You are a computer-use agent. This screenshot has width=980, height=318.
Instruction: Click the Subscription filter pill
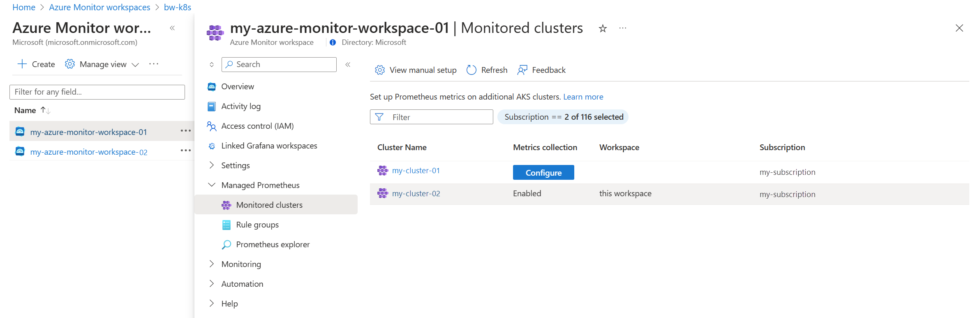tap(563, 117)
